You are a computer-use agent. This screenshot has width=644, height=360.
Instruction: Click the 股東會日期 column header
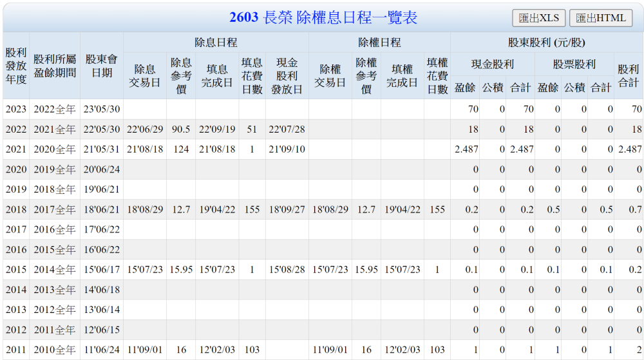(102, 66)
